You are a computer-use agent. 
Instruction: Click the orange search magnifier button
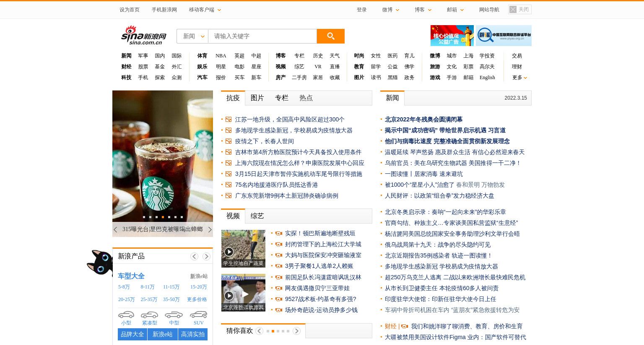tap(330, 36)
